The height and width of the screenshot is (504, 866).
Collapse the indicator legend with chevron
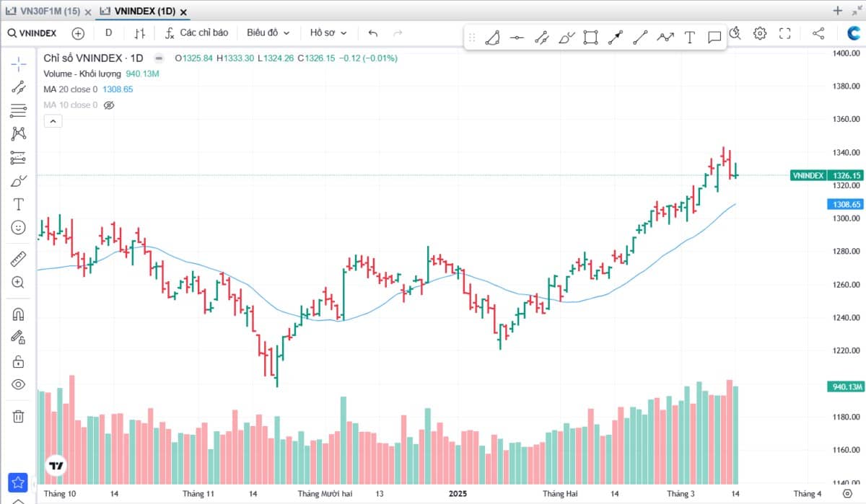click(x=53, y=122)
